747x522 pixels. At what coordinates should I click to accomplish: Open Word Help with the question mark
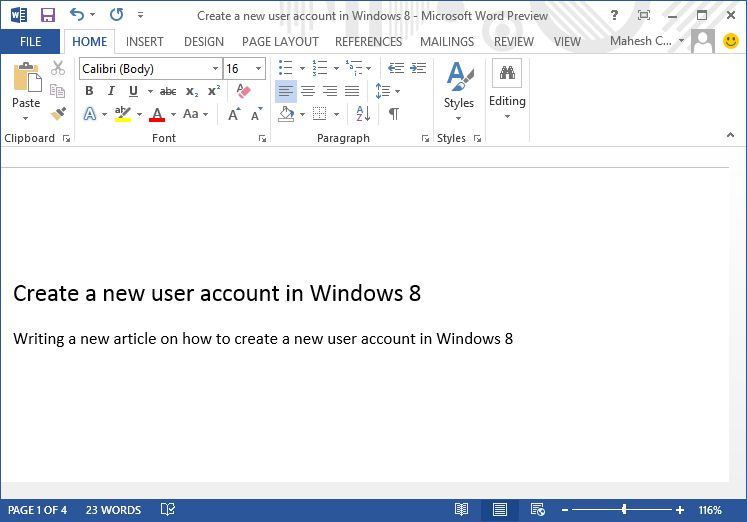click(615, 15)
